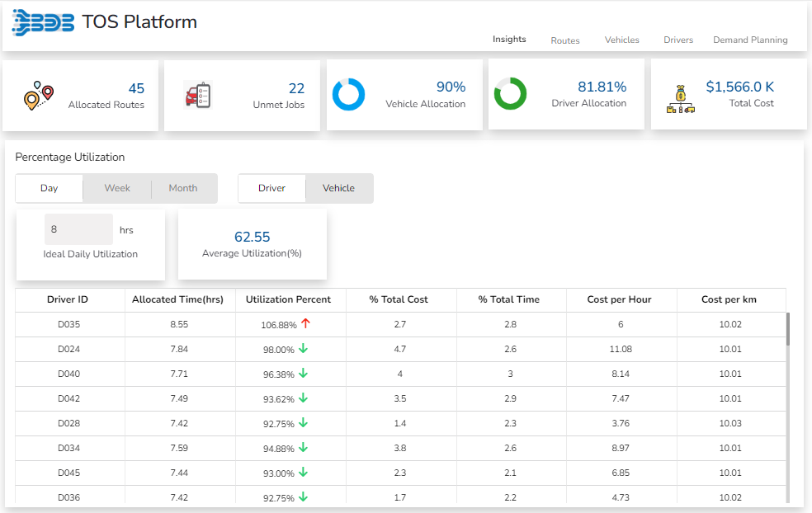Click the 4.7 total cost cell

[x=399, y=350]
